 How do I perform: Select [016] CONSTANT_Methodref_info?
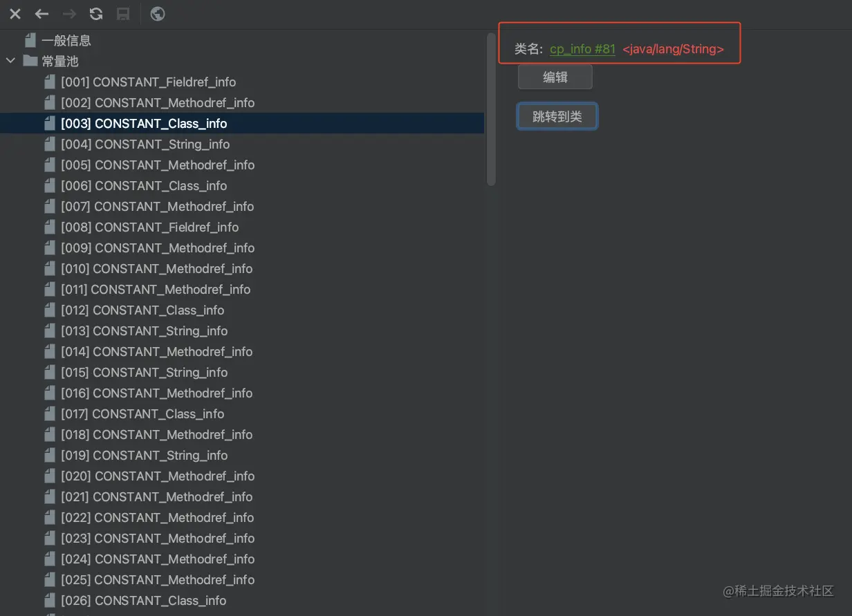[242, 393]
